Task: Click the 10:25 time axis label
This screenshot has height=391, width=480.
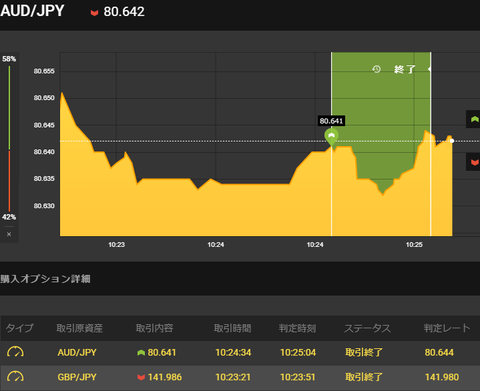Action: coord(414,245)
